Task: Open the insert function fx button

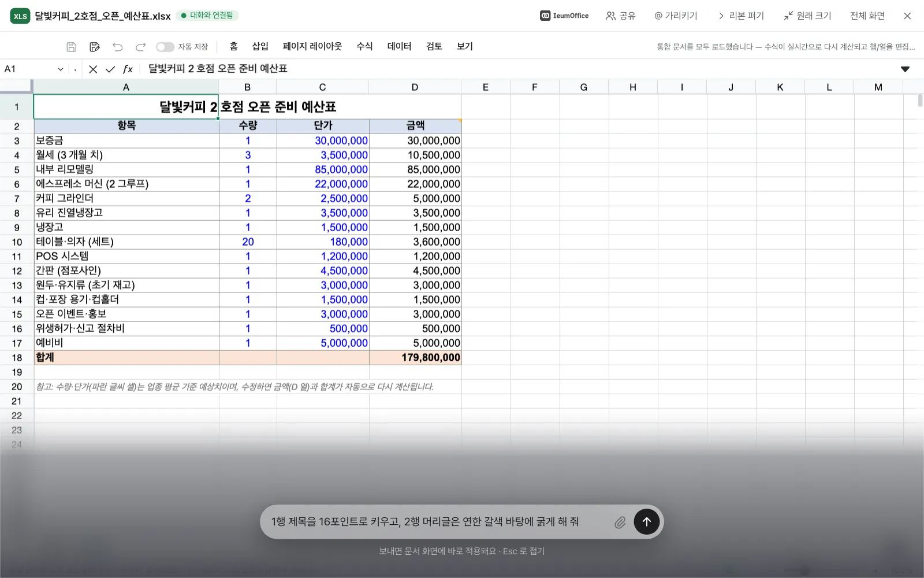Action: click(x=128, y=69)
